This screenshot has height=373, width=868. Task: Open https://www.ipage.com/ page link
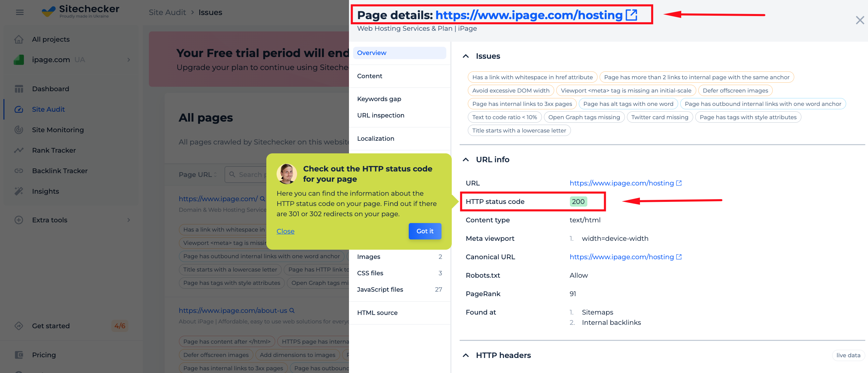tap(218, 198)
